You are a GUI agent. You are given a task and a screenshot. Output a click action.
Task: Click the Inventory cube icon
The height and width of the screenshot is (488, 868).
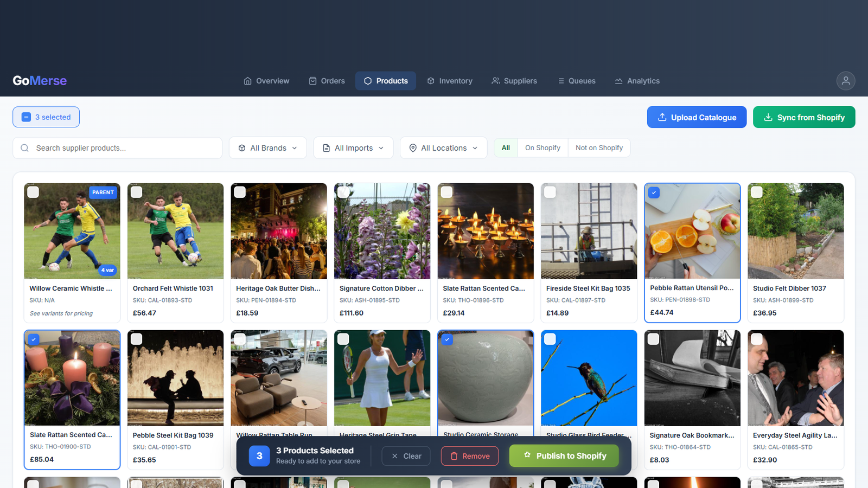(x=431, y=81)
